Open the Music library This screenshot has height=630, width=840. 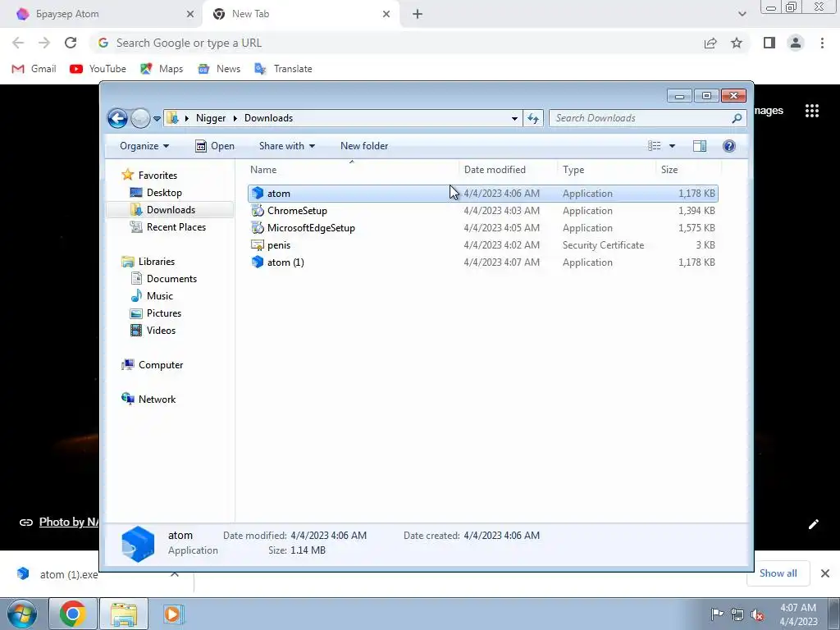(152, 295)
